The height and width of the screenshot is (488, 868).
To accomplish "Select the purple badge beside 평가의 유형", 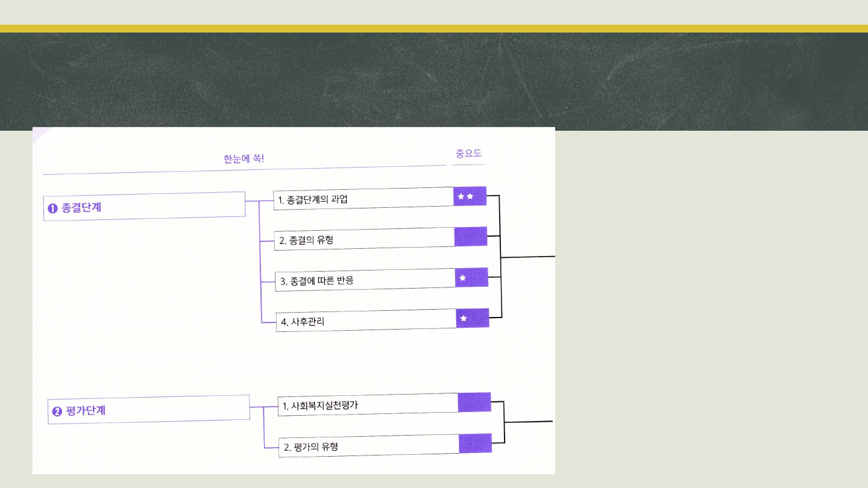I will pyautogui.click(x=475, y=443).
